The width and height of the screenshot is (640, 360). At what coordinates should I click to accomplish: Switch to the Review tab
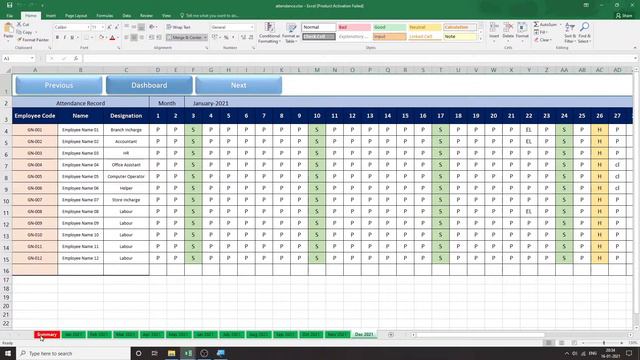(x=146, y=16)
